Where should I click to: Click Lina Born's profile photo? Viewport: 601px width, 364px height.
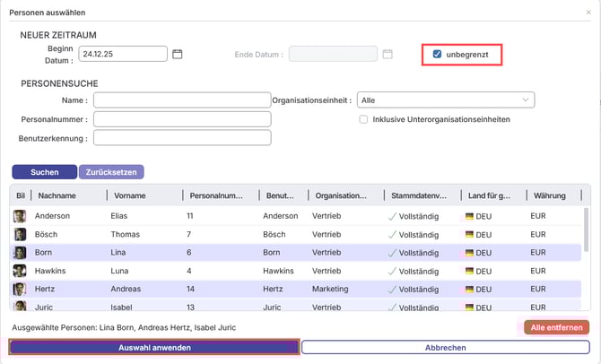click(x=19, y=253)
